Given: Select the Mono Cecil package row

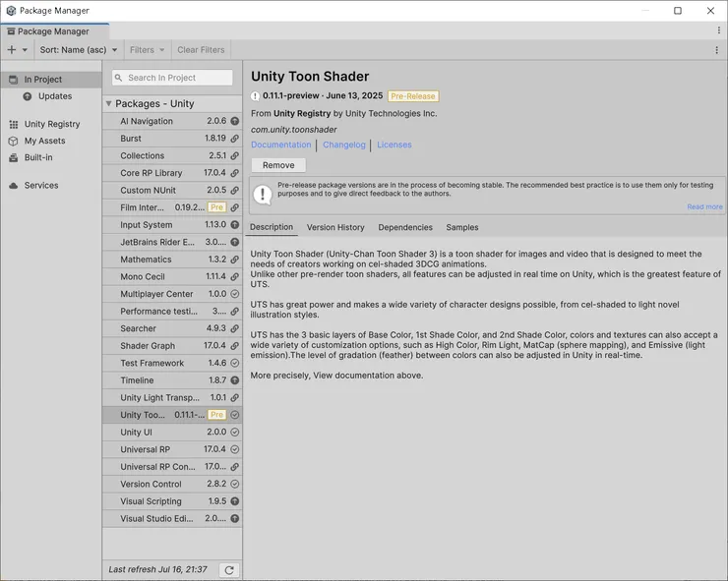Looking at the screenshot, I should [172, 276].
